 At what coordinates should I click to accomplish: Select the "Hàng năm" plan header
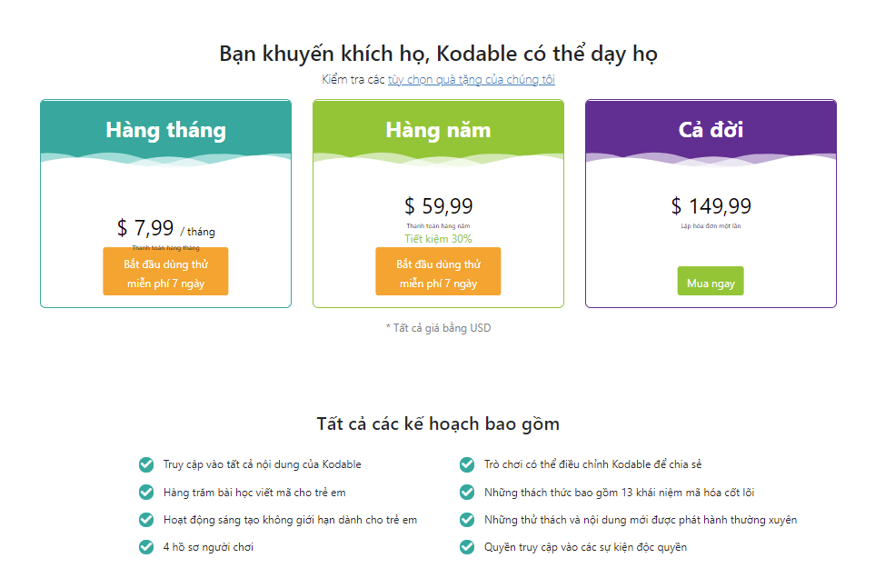(438, 129)
